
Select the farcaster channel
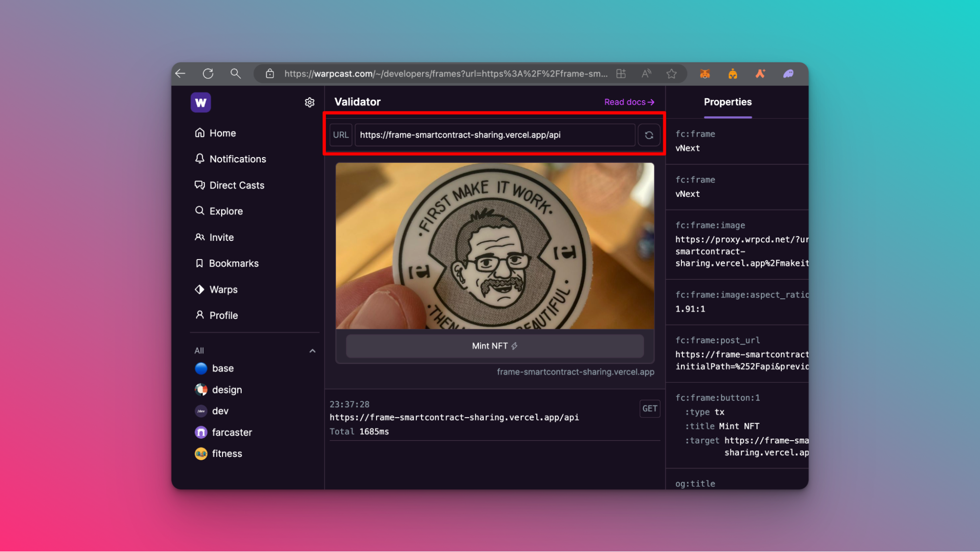coord(231,432)
